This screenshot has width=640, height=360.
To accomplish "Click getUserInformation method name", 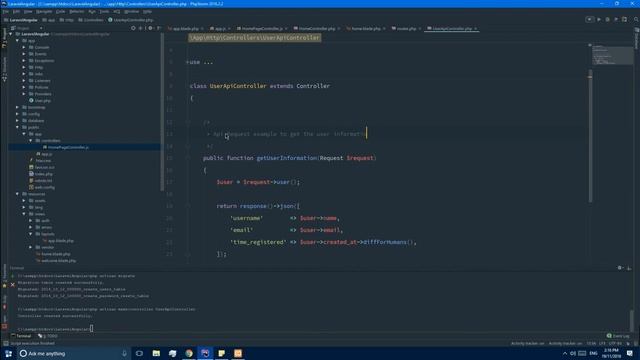I will [287, 158].
